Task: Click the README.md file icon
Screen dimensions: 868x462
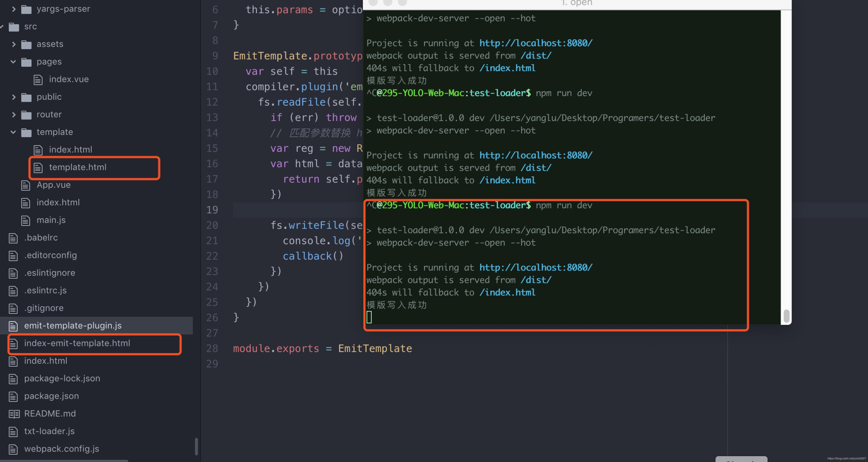Action: (x=14, y=413)
